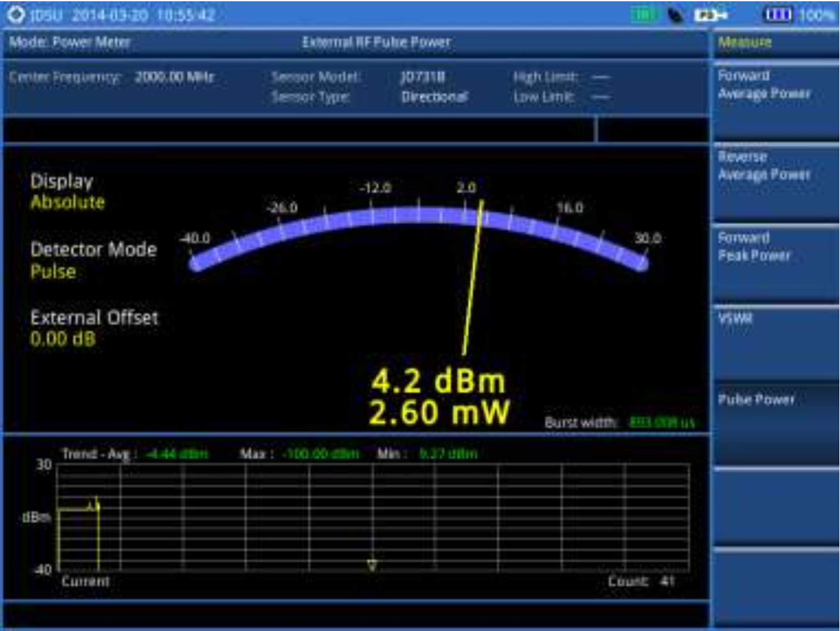This screenshot has height=631, width=840.
Task: Click the black pen-shaped status icon
Action: [x=675, y=15]
